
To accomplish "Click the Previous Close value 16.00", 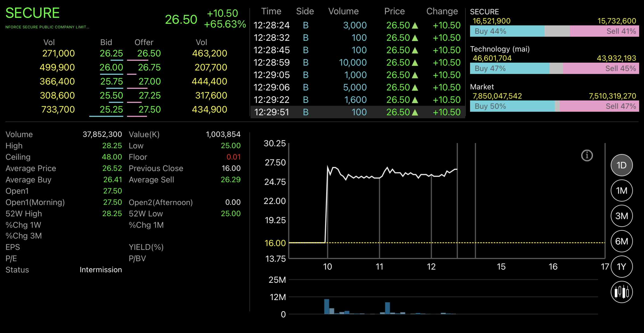I will point(231,168).
